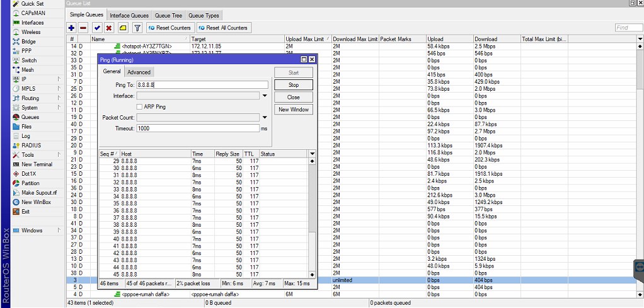Switch to the Simple Queues tab
The width and height of the screenshot is (644, 308).
86,15
